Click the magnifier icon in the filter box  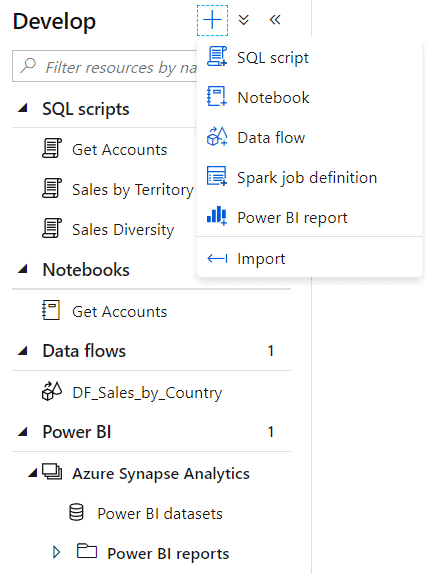[x=28, y=66]
